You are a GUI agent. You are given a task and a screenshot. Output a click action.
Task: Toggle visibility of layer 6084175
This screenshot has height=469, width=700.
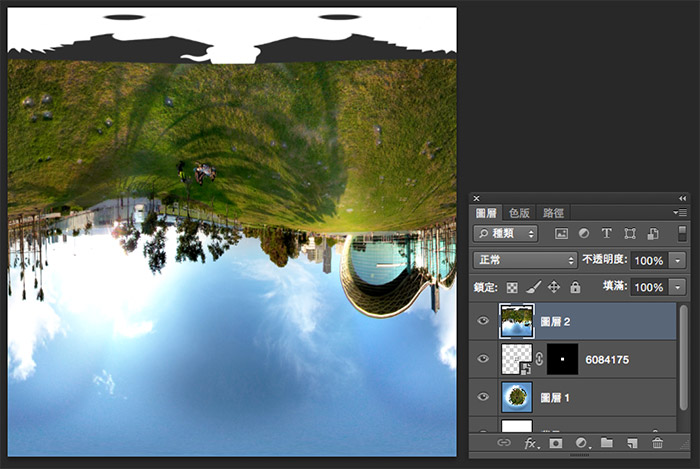coord(484,359)
